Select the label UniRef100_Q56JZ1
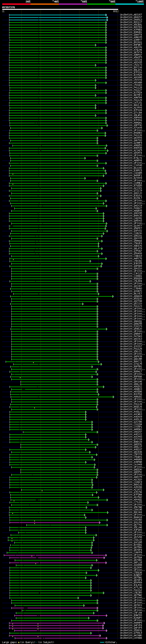The height and width of the screenshot is (644, 146). pos(131,351)
